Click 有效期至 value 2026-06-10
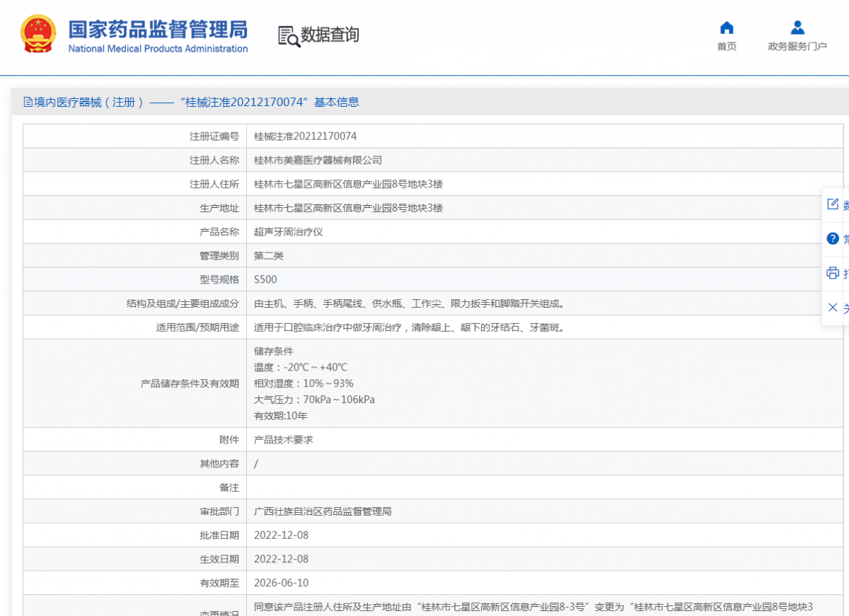Viewport: 849px width, 616px height. tap(281, 583)
